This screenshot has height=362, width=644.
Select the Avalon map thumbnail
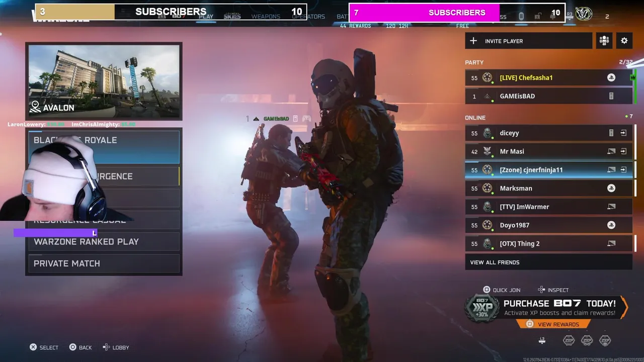tap(104, 81)
